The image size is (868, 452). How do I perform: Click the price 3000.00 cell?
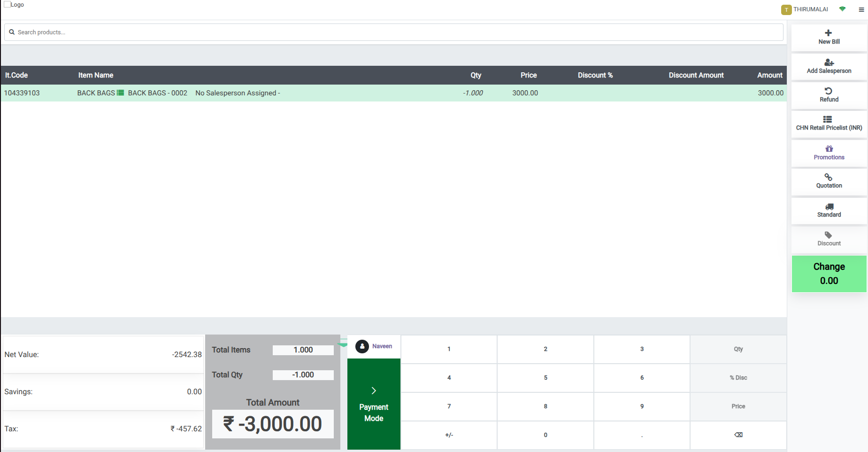pos(525,93)
